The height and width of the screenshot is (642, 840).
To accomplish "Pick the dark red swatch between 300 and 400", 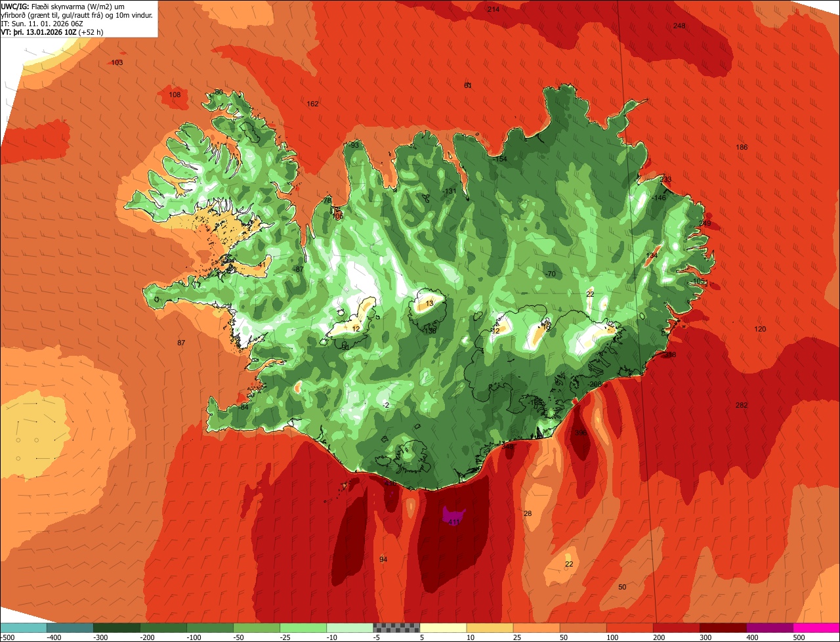I will pos(723,628).
